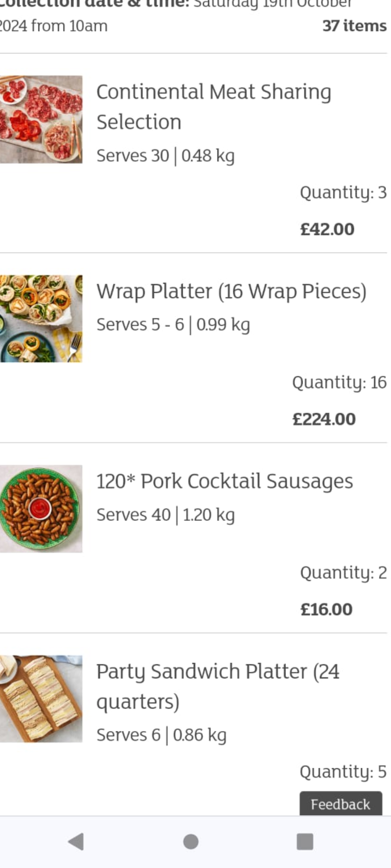
Task: Tap the £42.00 price
Action: coord(327,229)
